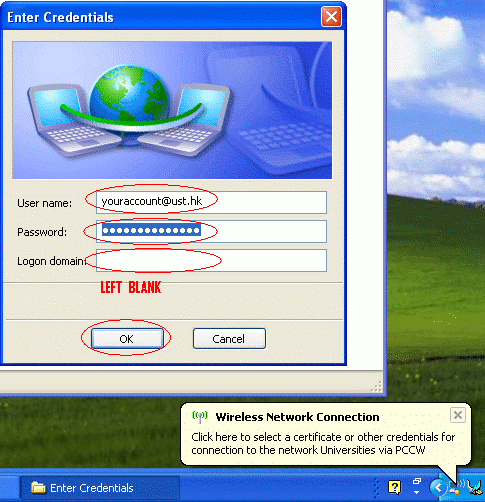485x502 pixels.
Task: Click the Password input field
Action: click(x=211, y=231)
